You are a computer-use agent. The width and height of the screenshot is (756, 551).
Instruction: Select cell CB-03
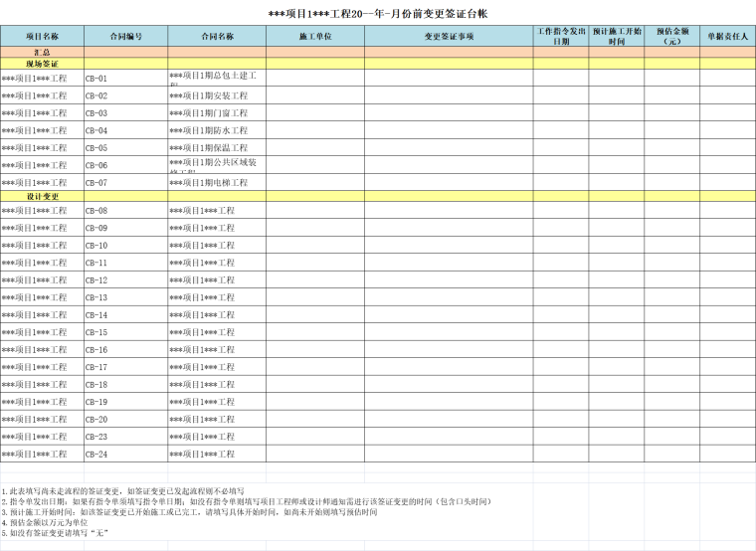point(126,112)
